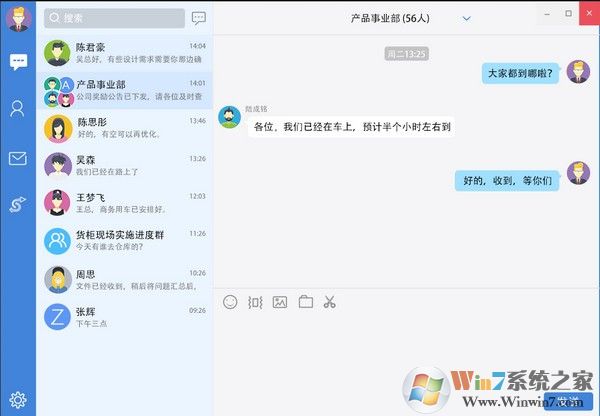Viewport: 600px width, 416px height.
Task: Select the 陈思彤 conversation
Action: click(x=125, y=127)
